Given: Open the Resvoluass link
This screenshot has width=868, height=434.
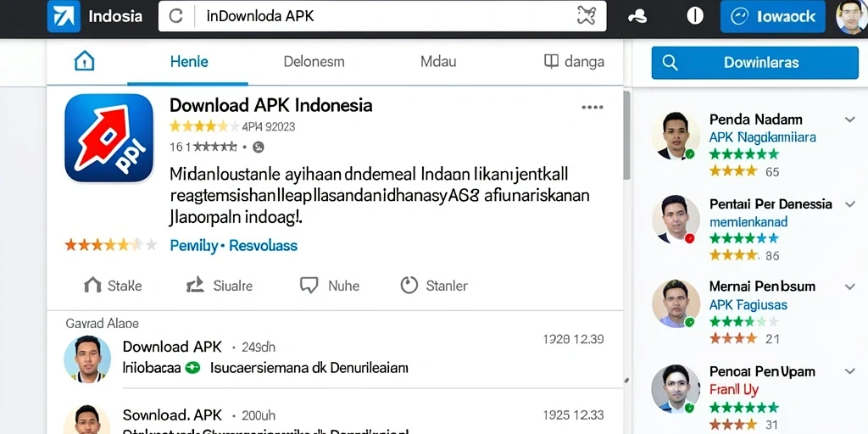Looking at the screenshot, I should pyautogui.click(x=263, y=246).
